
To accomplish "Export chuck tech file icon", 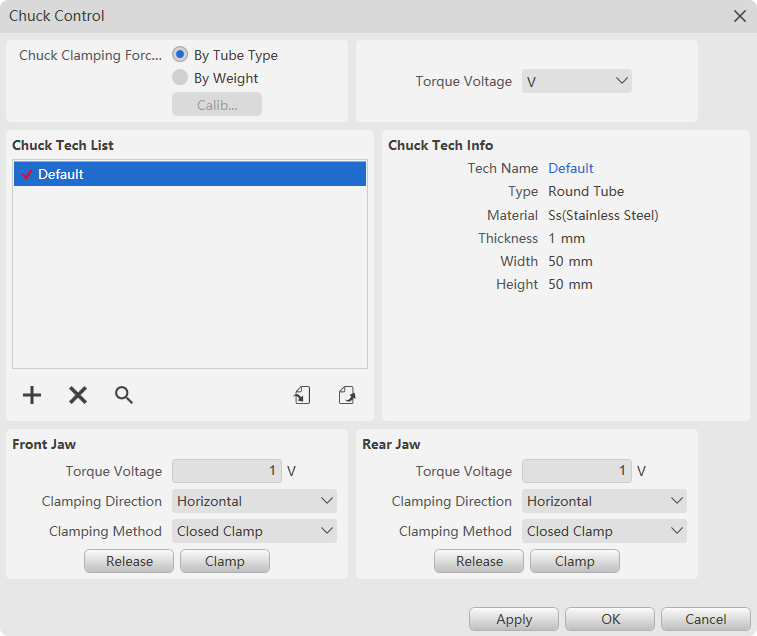I will [347, 395].
